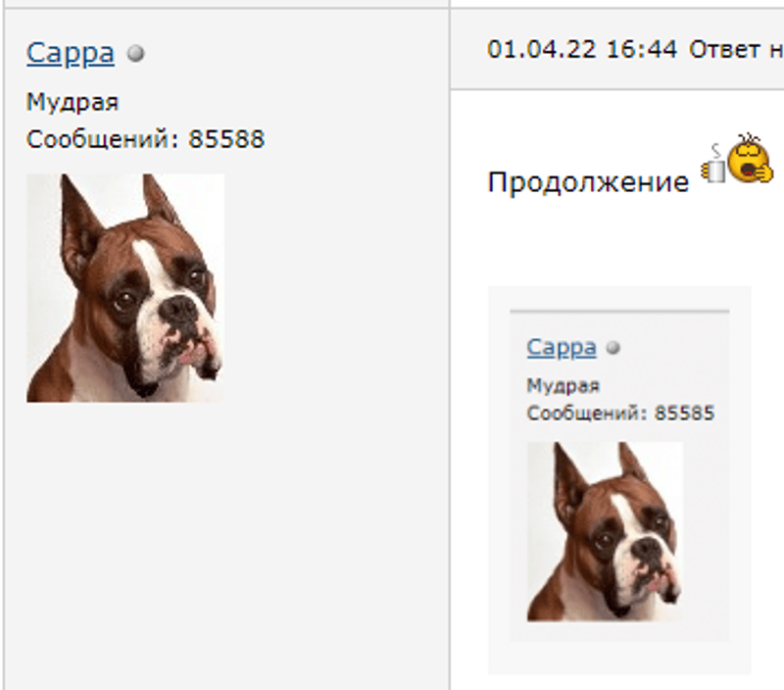
Task: Click the number 85588 in author panel
Action: tap(226, 139)
